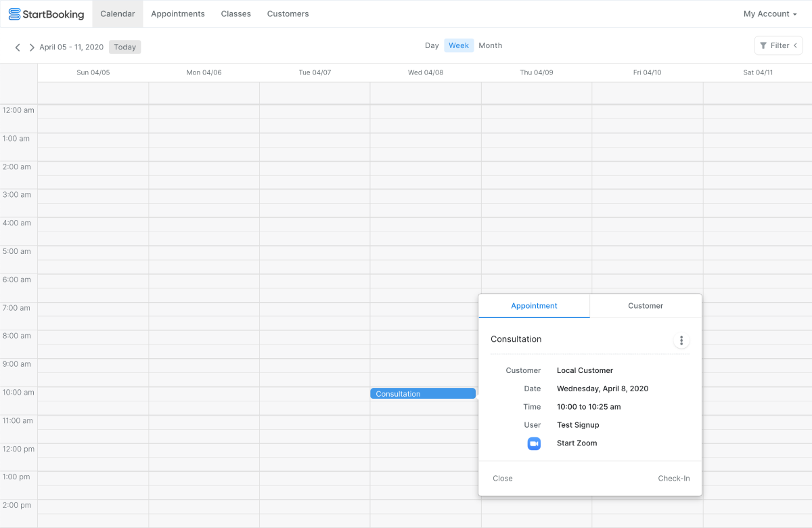812x528 pixels.
Task: Select the Appointment tab in popup
Action: tap(534, 306)
